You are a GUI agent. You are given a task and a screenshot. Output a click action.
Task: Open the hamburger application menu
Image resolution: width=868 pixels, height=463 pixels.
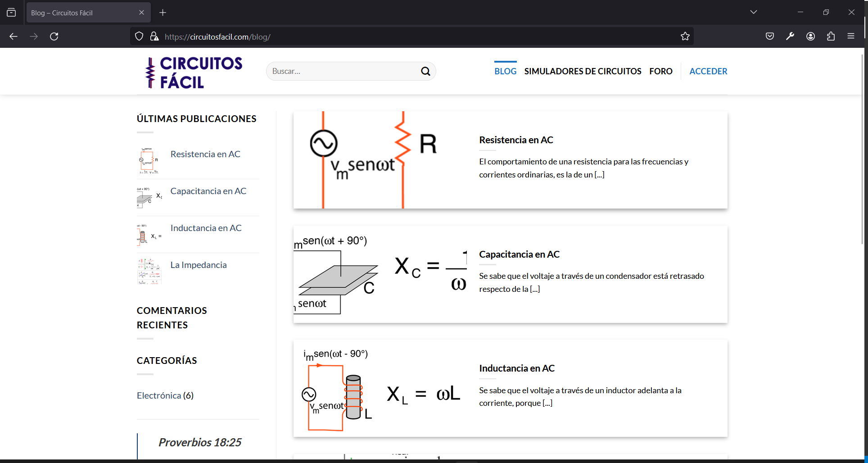(851, 36)
